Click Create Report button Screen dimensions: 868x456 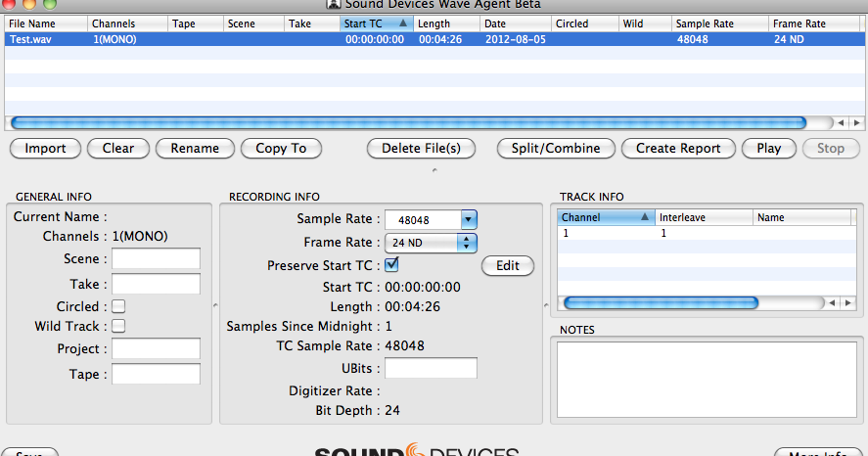(x=678, y=149)
